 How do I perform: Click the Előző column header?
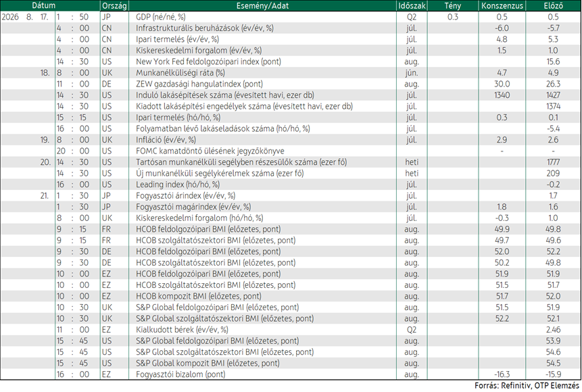[553, 5]
